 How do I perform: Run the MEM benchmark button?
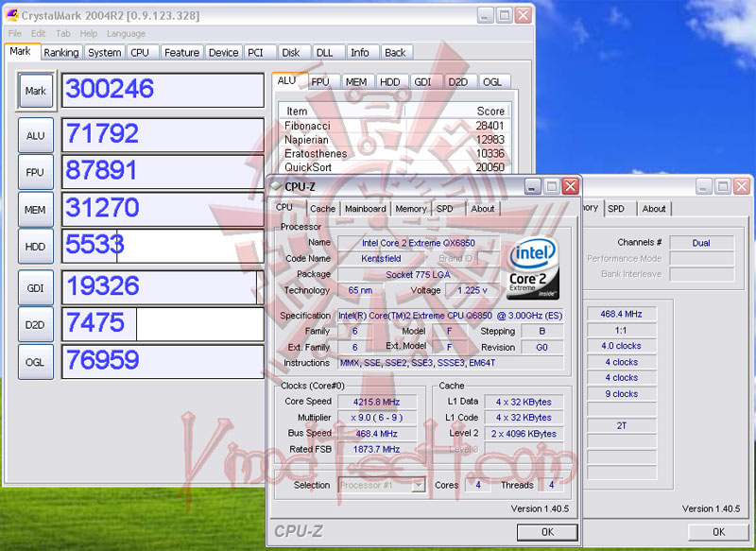36,210
